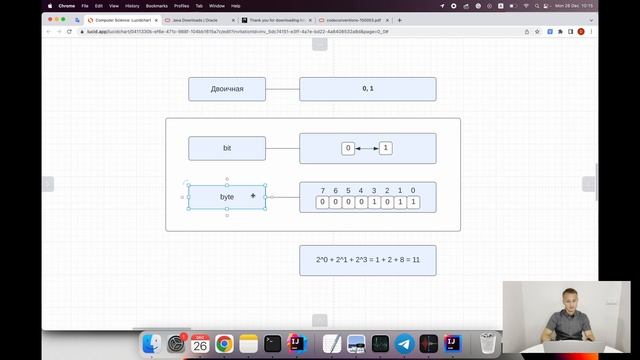
Task: Open the Chrome tab search dropdown arrow
Action: click(591, 20)
